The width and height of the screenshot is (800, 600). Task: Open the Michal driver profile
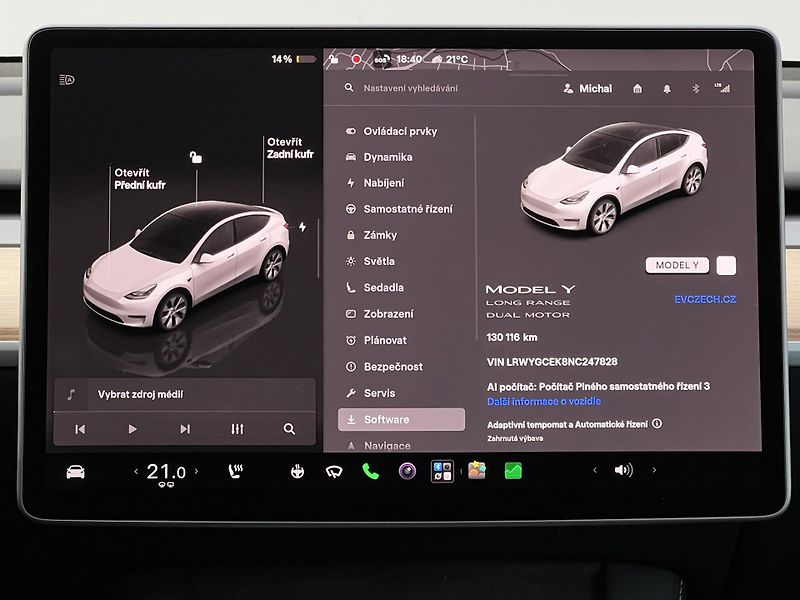tap(588, 88)
